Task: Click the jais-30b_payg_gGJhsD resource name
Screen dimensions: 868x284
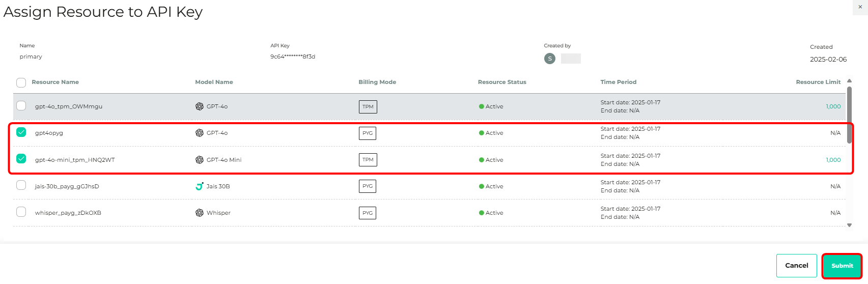Action: 67,186
